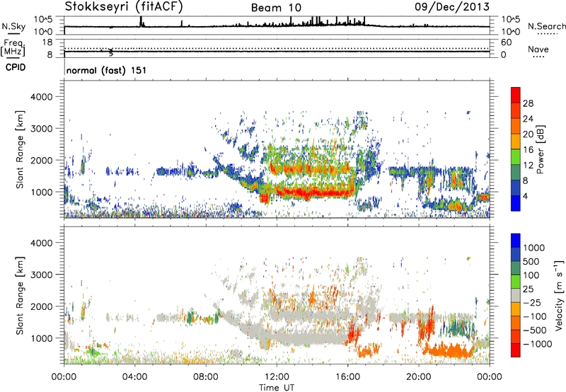The height and width of the screenshot is (392, 566).
Task: Click the "16:00" time tick label
Action: pos(347,377)
